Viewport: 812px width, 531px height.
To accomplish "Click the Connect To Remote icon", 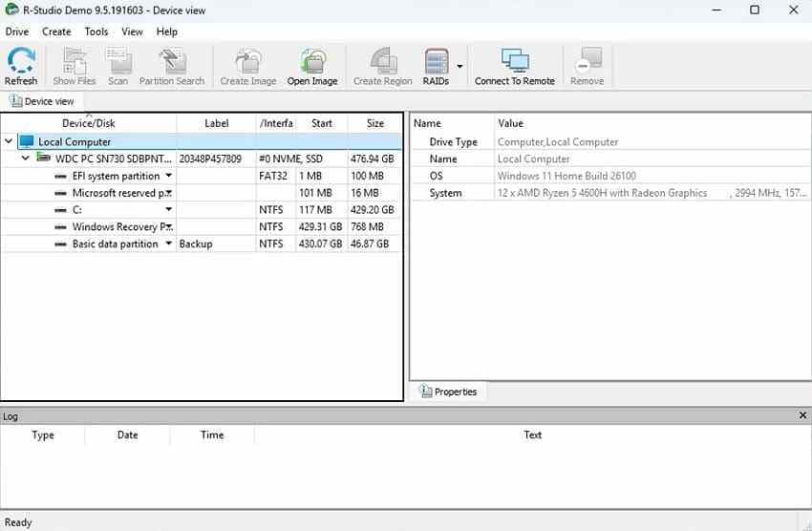I will [515, 60].
